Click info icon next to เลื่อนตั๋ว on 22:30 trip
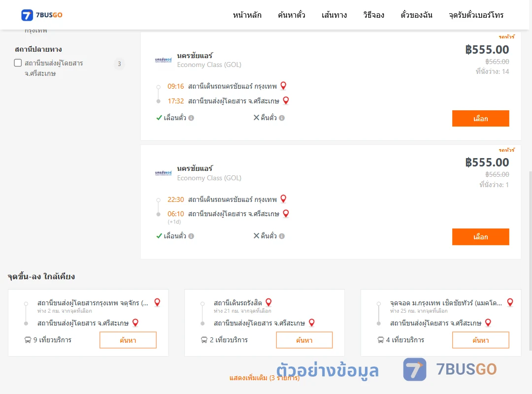Screen dimensions: 532x394 click(191, 236)
